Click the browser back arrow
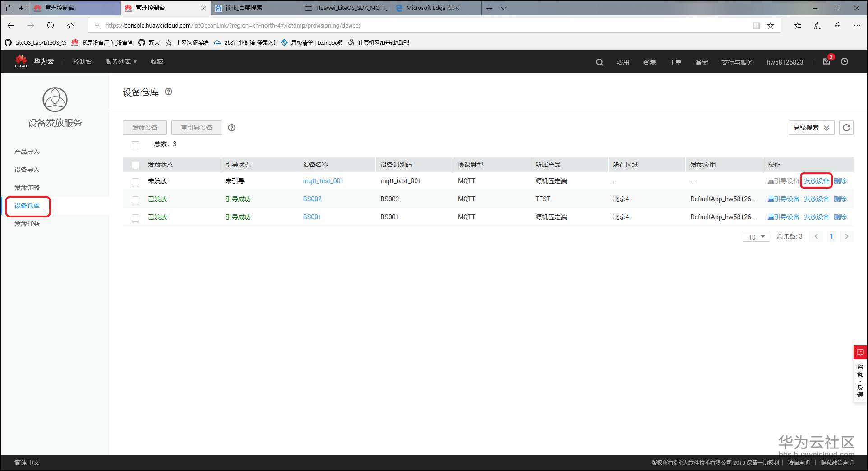The width and height of the screenshot is (868, 471). point(11,25)
